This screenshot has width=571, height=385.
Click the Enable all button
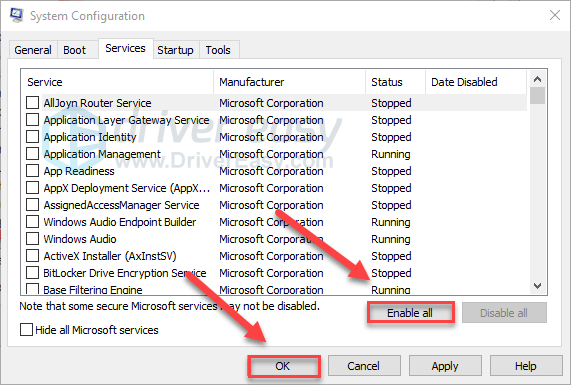(410, 313)
